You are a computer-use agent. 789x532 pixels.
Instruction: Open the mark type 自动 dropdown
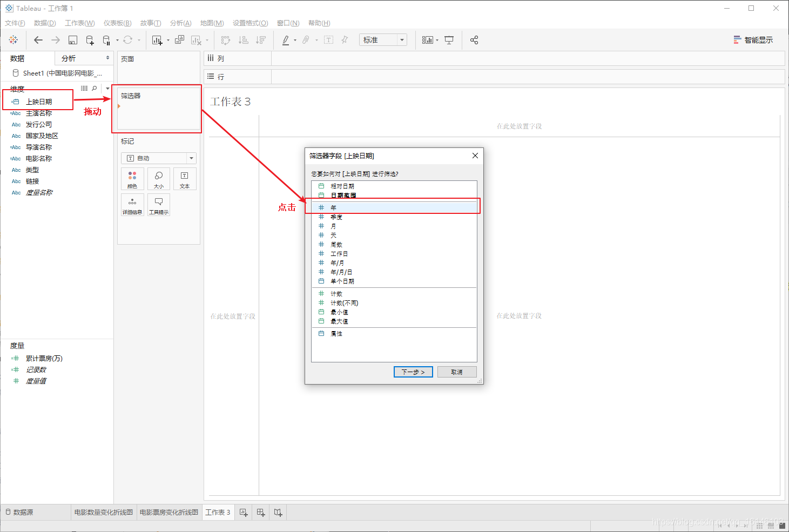(159, 158)
